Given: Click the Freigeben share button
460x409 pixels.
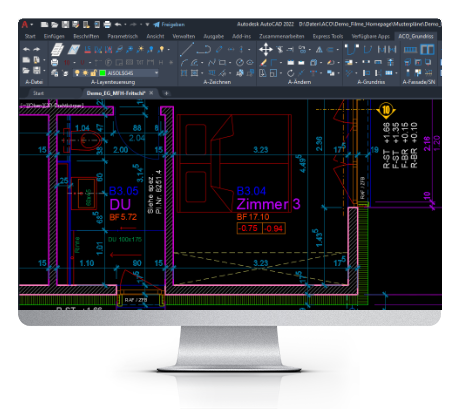Looking at the screenshot, I should click(169, 25).
